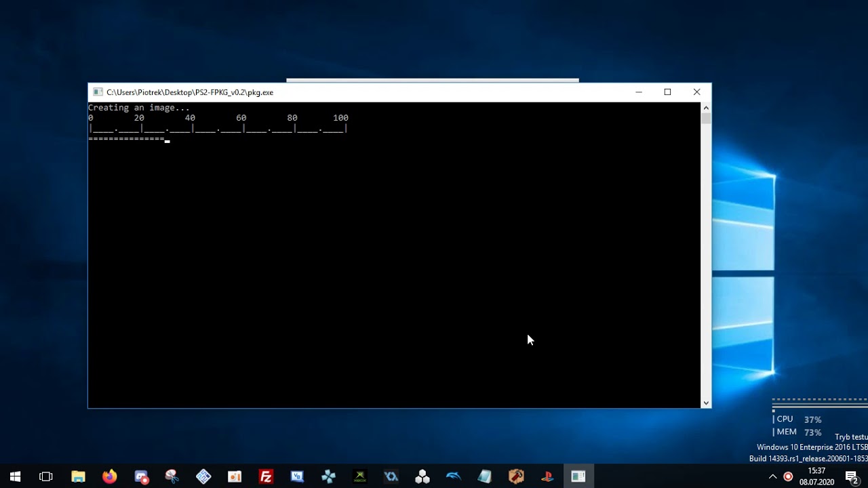Open the hammer tool taskbar icon
The image size is (868, 488).
[516, 476]
